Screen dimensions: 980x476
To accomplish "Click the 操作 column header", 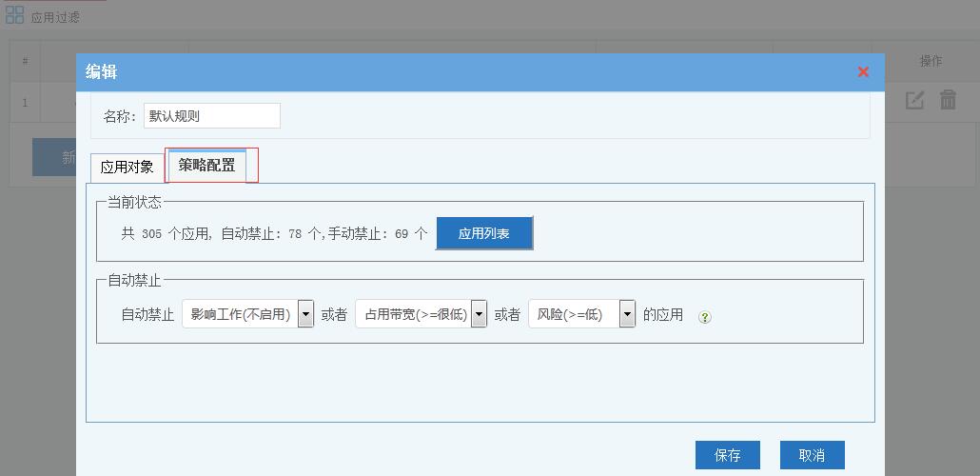I will tap(931, 61).
